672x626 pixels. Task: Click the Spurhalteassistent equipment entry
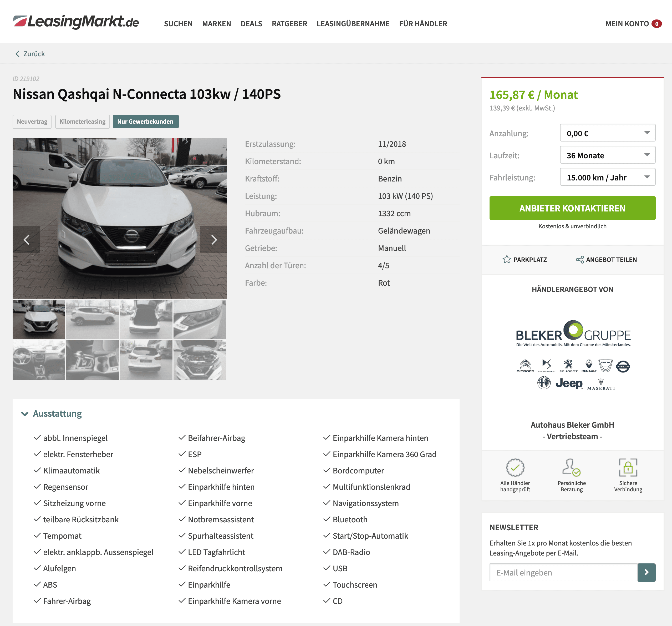click(220, 536)
